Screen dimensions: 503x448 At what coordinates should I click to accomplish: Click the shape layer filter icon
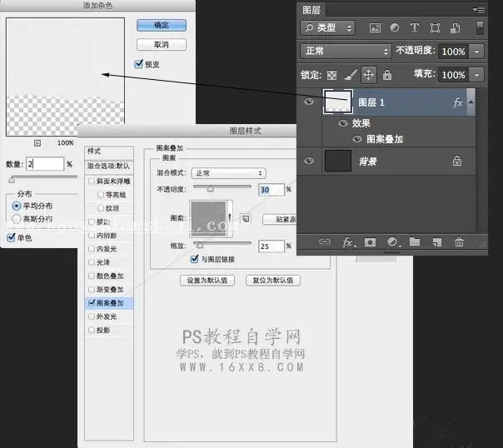pyautogui.click(x=435, y=28)
